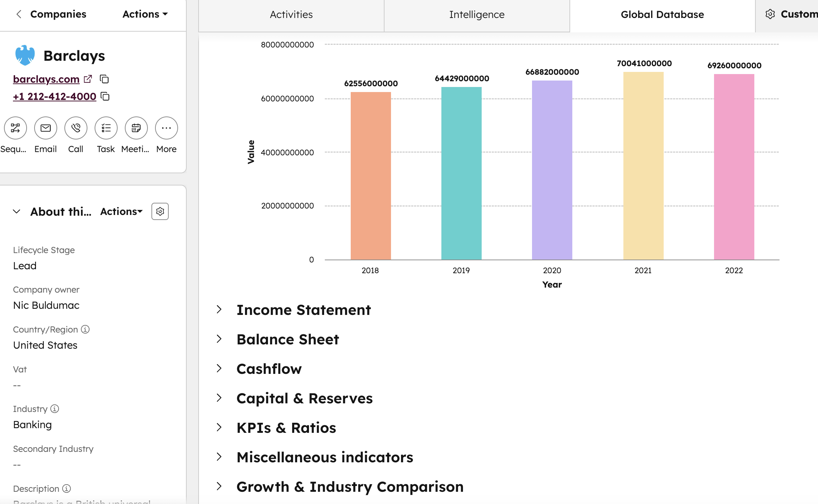Click the 62556000000 value label
Image resolution: width=818 pixels, height=504 pixels.
[x=371, y=83]
